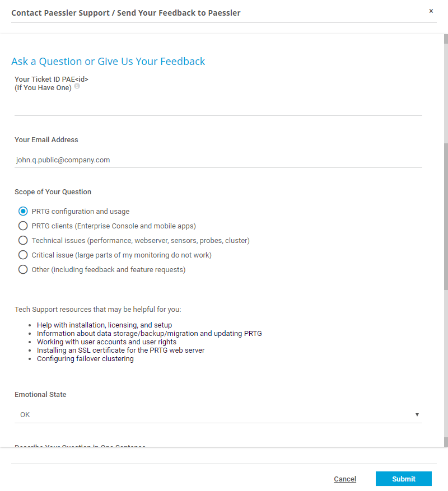The height and width of the screenshot is (491, 448).
Task: Open the Emotional State dropdown
Action: click(x=218, y=414)
